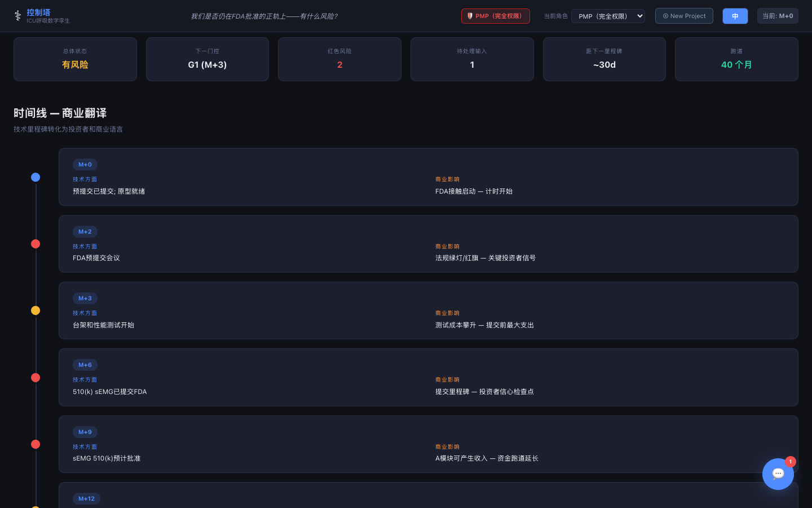Click the blue timeline dot for M+0
This screenshot has height=508, width=812.
pyautogui.click(x=36, y=177)
